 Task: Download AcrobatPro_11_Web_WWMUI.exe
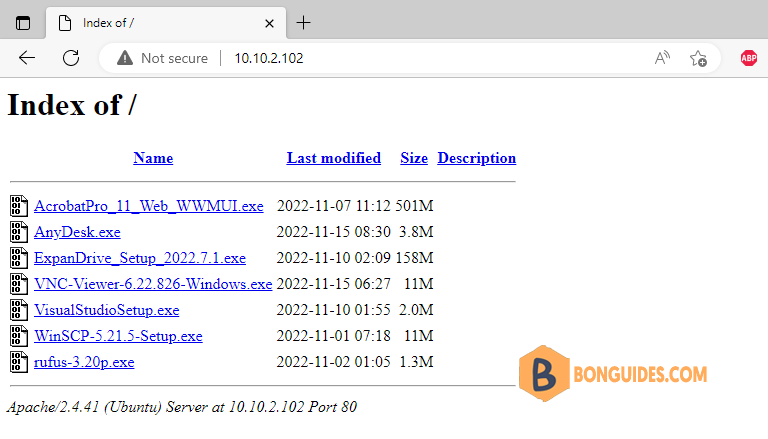(148, 206)
